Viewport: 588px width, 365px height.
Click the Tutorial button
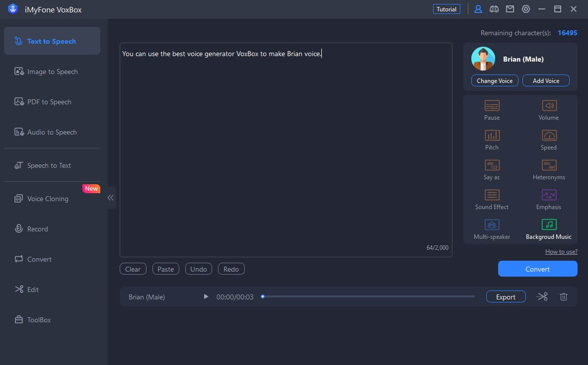coord(446,9)
